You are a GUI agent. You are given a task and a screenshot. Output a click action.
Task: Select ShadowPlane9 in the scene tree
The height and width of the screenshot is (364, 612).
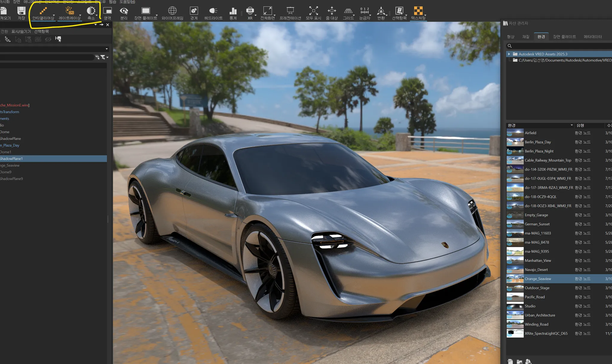point(11,179)
